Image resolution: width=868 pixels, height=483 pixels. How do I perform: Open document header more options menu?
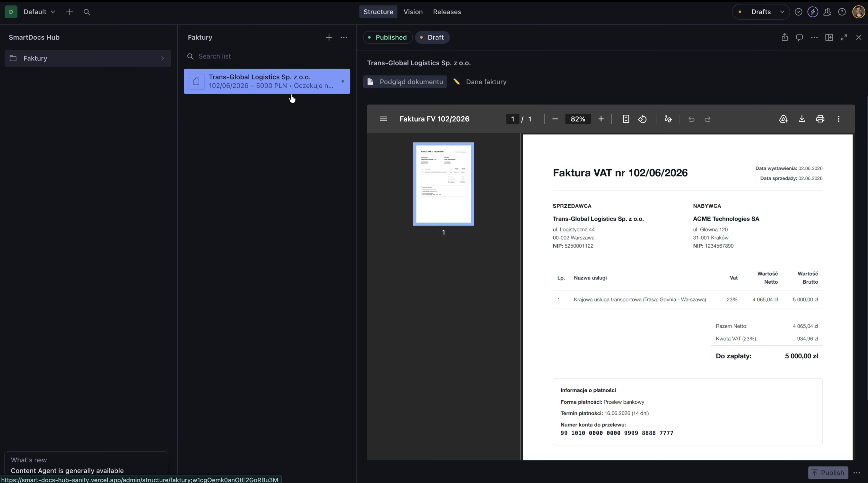(x=814, y=37)
